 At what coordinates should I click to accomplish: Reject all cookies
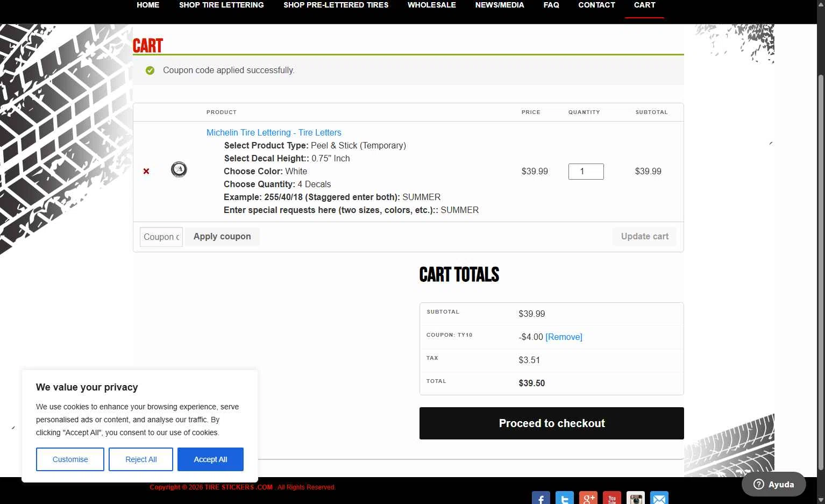[x=141, y=459]
